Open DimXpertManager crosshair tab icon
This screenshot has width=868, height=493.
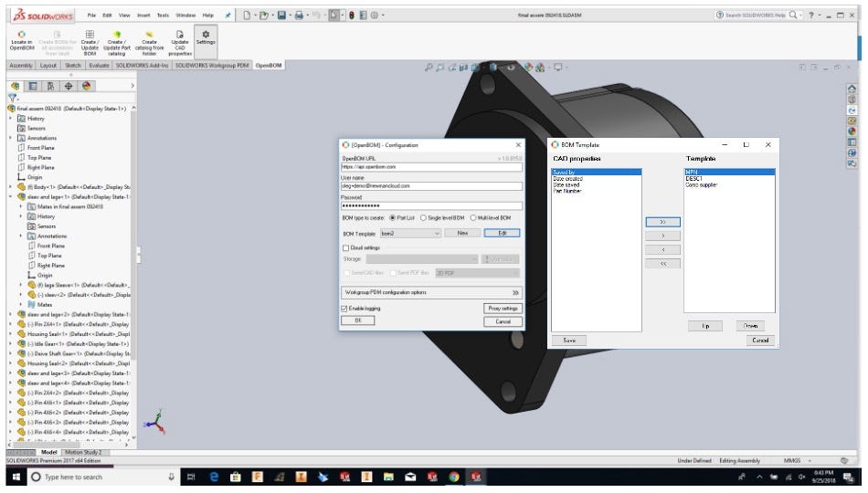click(69, 86)
